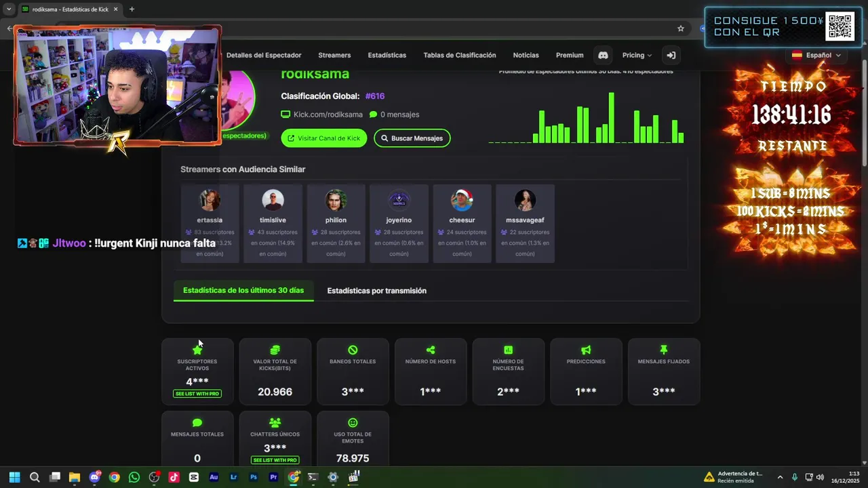Click the tallest bar in the viewers chart
Image resolution: width=868 pixels, height=488 pixels.
click(612, 117)
